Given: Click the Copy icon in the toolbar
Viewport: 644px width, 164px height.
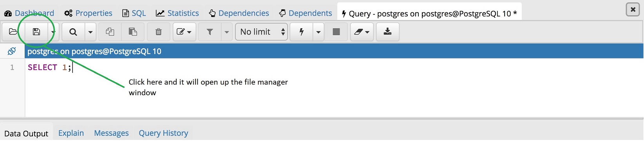Looking at the screenshot, I should pos(110,32).
